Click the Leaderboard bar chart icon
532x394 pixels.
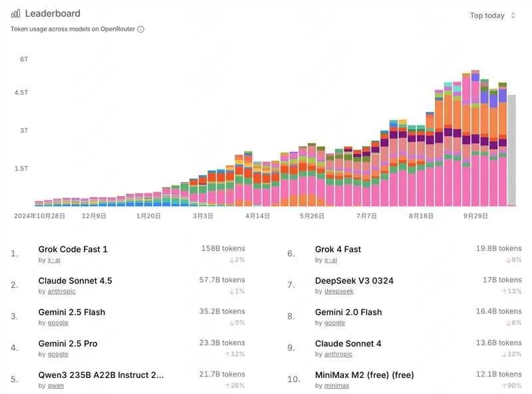tap(15, 13)
